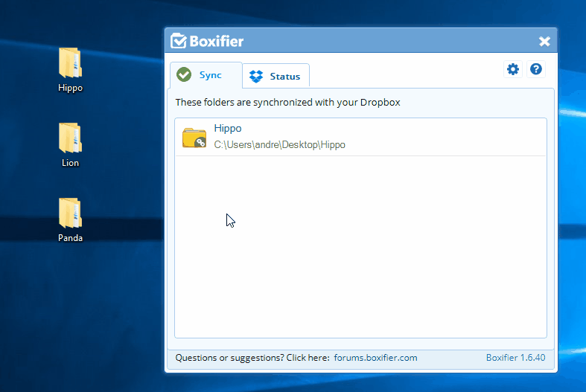Click the Boxifier 1.6.40 version text
586x392 pixels.
tap(515, 358)
